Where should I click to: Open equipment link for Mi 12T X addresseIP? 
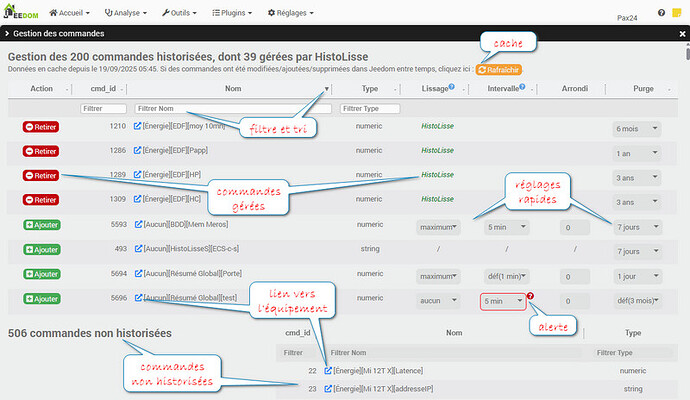coord(328,389)
